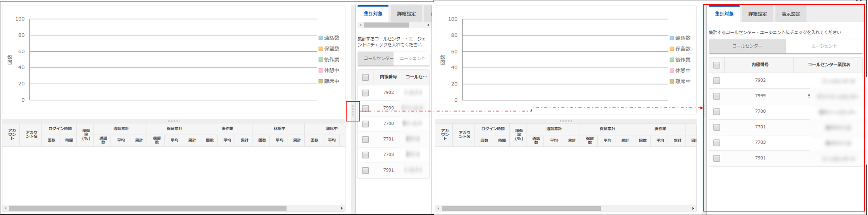This screenshot has width=868, height=215.
Task: Click the 内線番号 column header in right screenshot
Action: (760, 65)
